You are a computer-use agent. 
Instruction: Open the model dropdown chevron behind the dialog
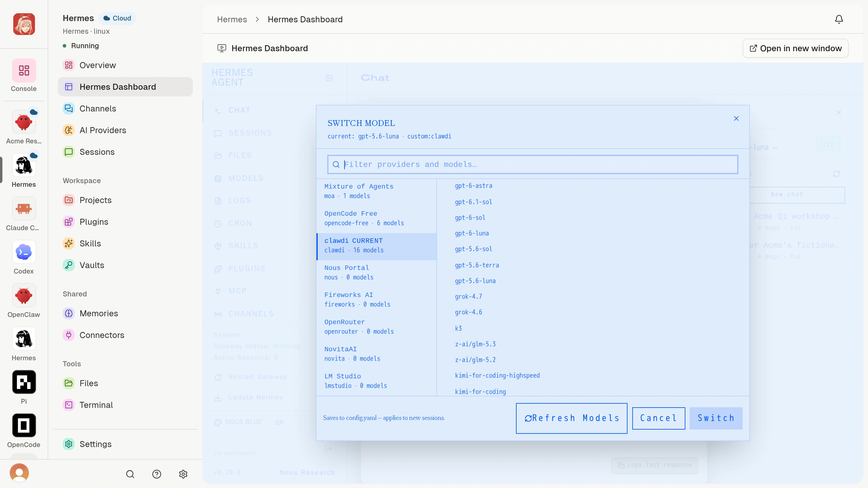(775, 148)
